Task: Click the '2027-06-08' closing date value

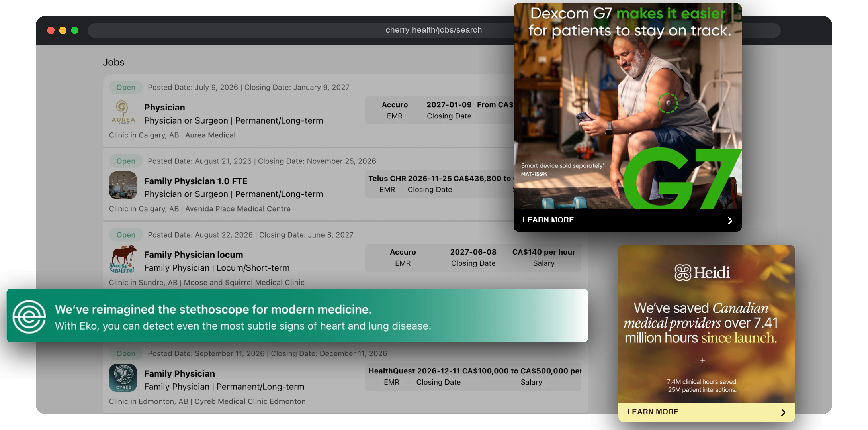Action: tap(473, 252)
